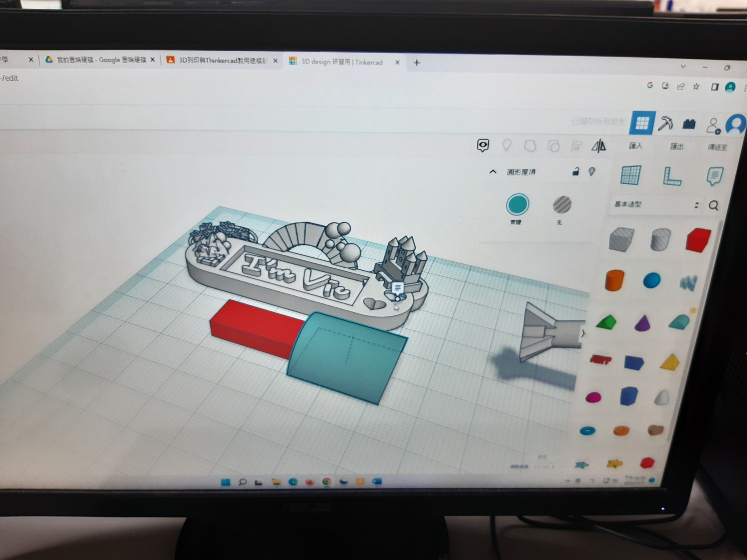Pick the brown Heart shape
The height and width of the screenshot is (560, 747).
655,430
